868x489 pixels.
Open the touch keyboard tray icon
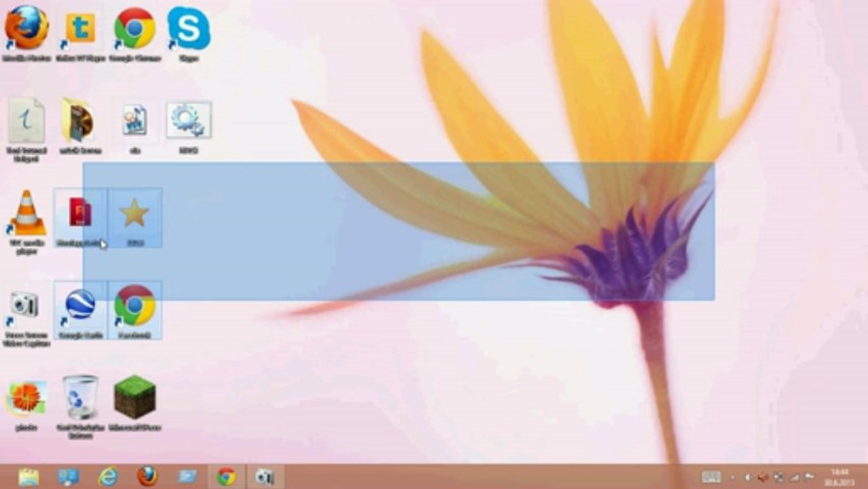pyautogui.click(x=711, y=477)
